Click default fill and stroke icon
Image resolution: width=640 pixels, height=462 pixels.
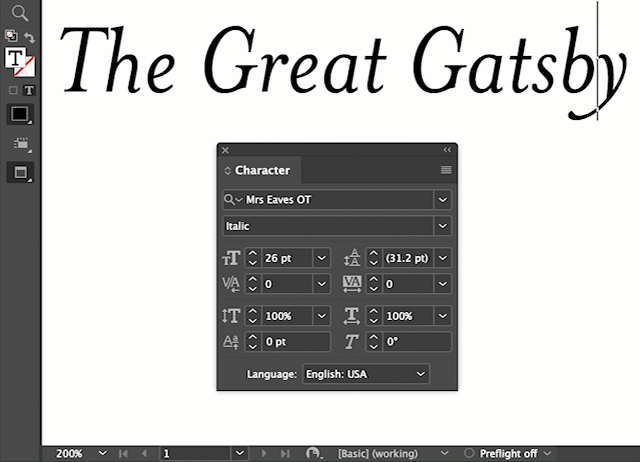click(11, 36)
